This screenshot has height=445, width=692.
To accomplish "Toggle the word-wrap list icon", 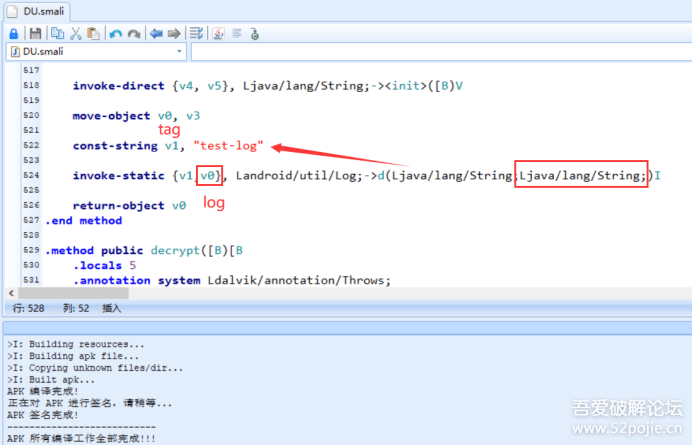I will [x=196, y=34].
